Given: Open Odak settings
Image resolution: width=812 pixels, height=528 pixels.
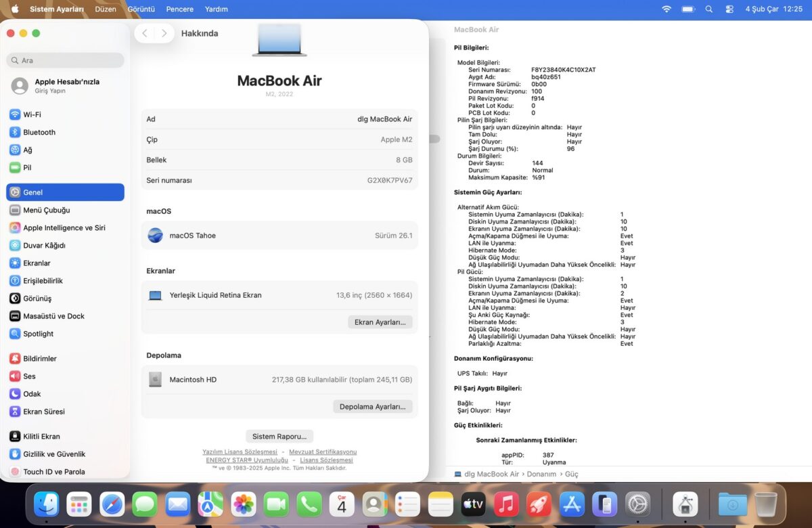Looking at the screenshot, I should pyautogui.click(x=65, y=393).
